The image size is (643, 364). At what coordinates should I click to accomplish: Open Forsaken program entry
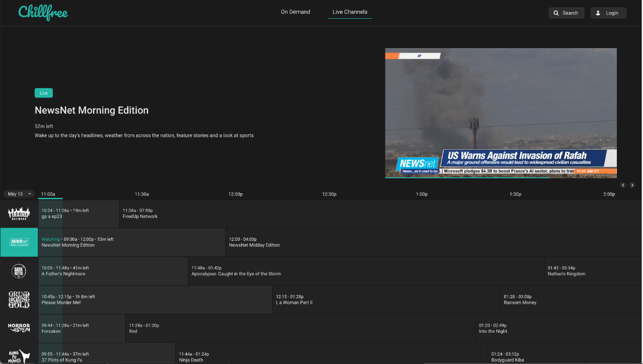(82, 329)
